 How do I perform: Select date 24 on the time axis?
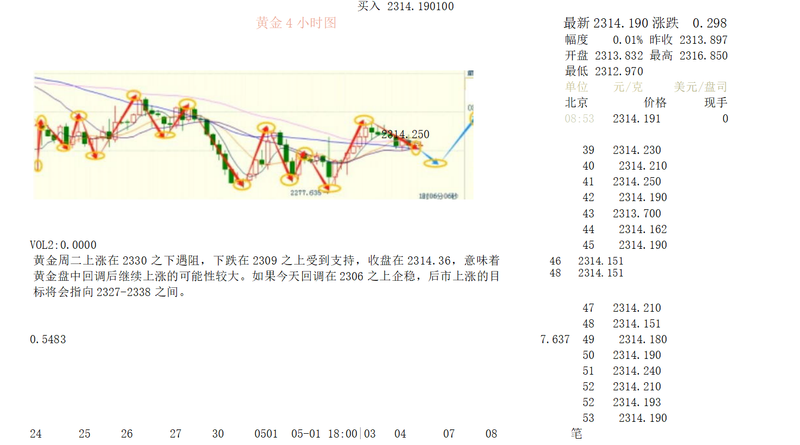click(x=36, y=434)
